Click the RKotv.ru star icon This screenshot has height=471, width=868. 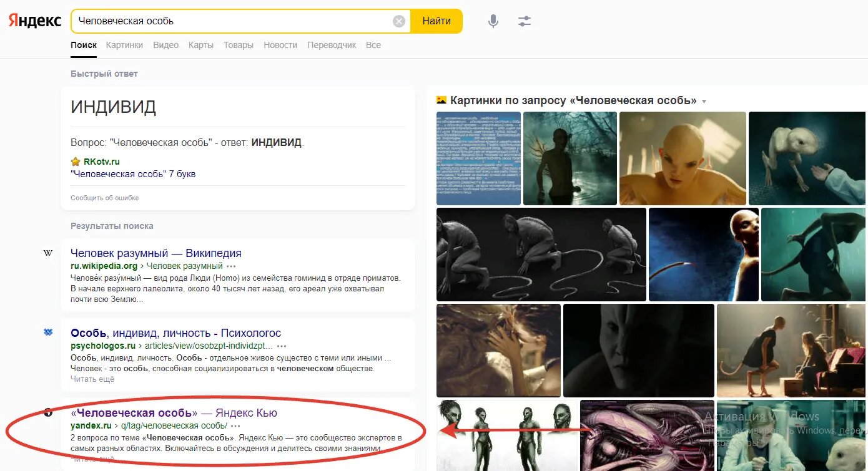point(76,162)
